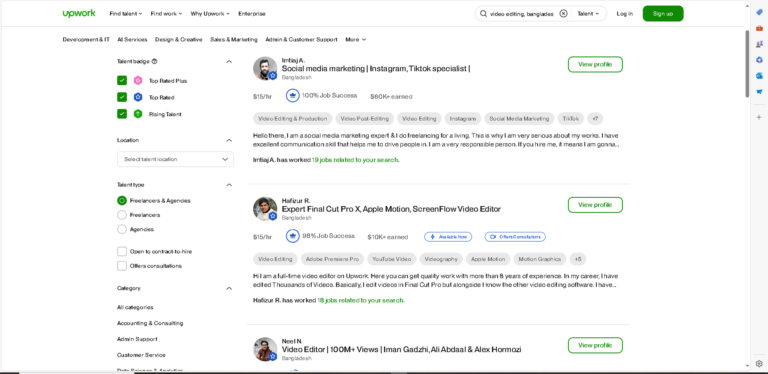Screen dimensions: 768x374
Task: Uncheck the Top Rated checkbox
Action: click(122, 97)
